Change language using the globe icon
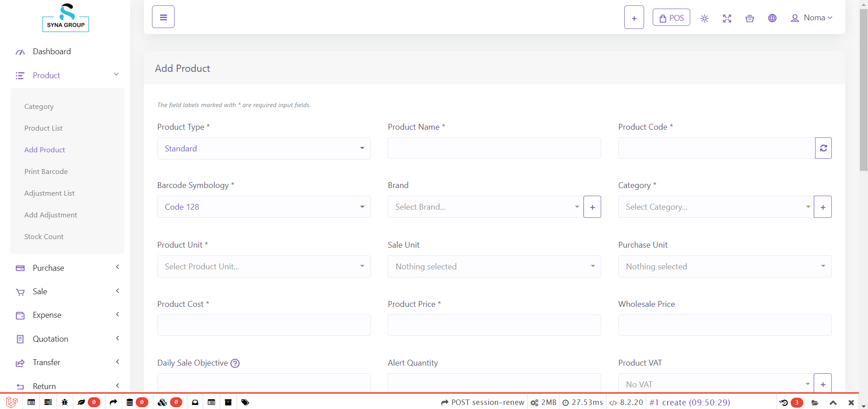The image size is (868, 409). click(x=772, y=18)
